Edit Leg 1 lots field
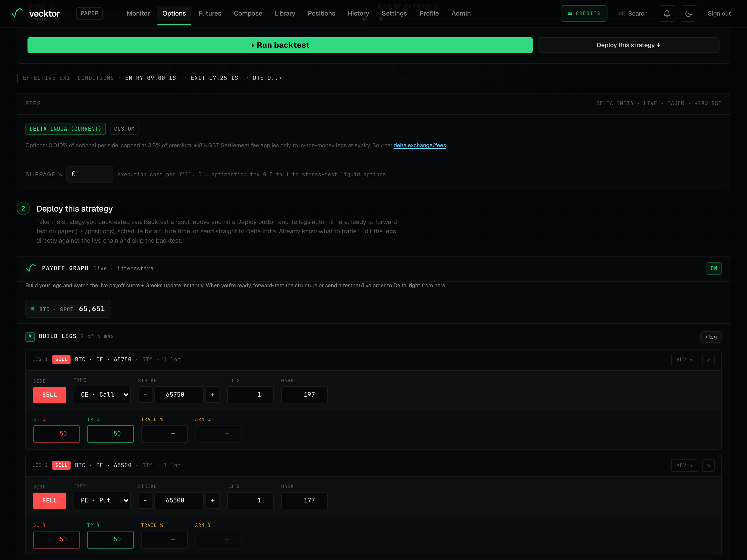This screenshot has height=560, width=747. [x=250, y=395]
